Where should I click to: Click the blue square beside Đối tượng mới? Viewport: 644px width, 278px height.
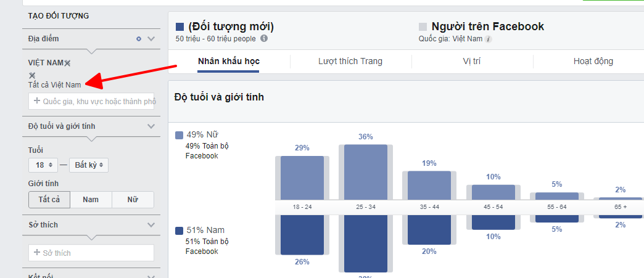(180, 27)
